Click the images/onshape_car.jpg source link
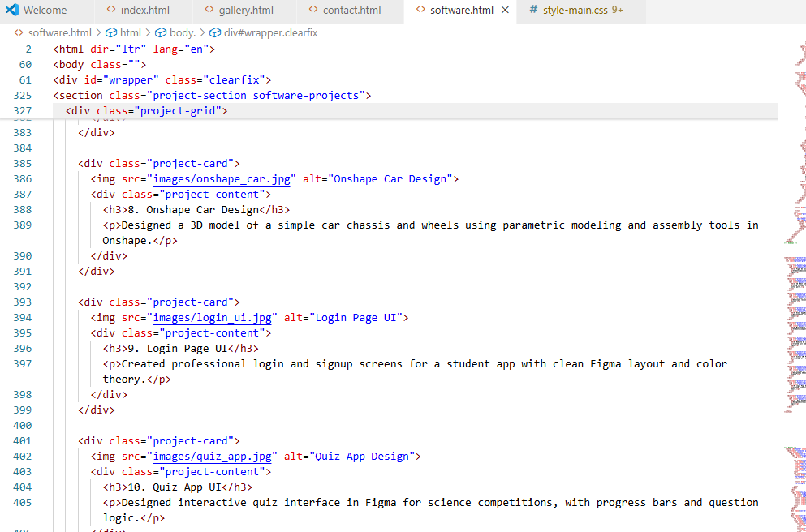Image resolution: width=806 pixels, height=532 pixels. point(221,178)
